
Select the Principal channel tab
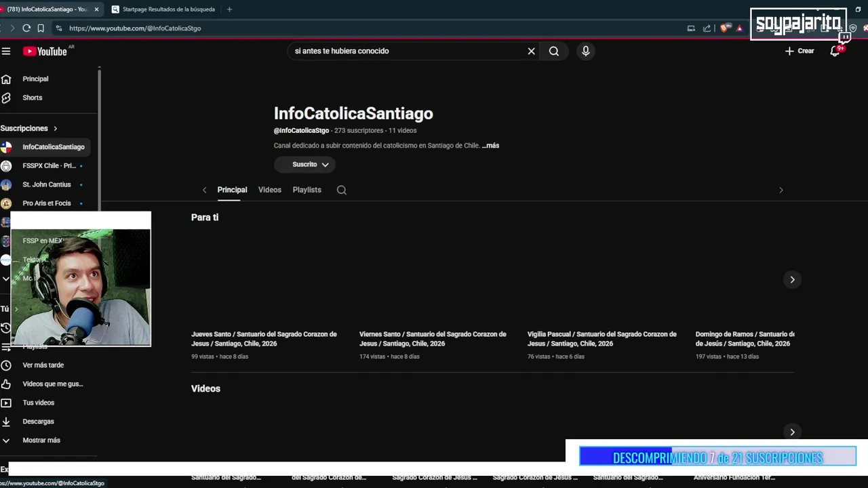[232, 190]
